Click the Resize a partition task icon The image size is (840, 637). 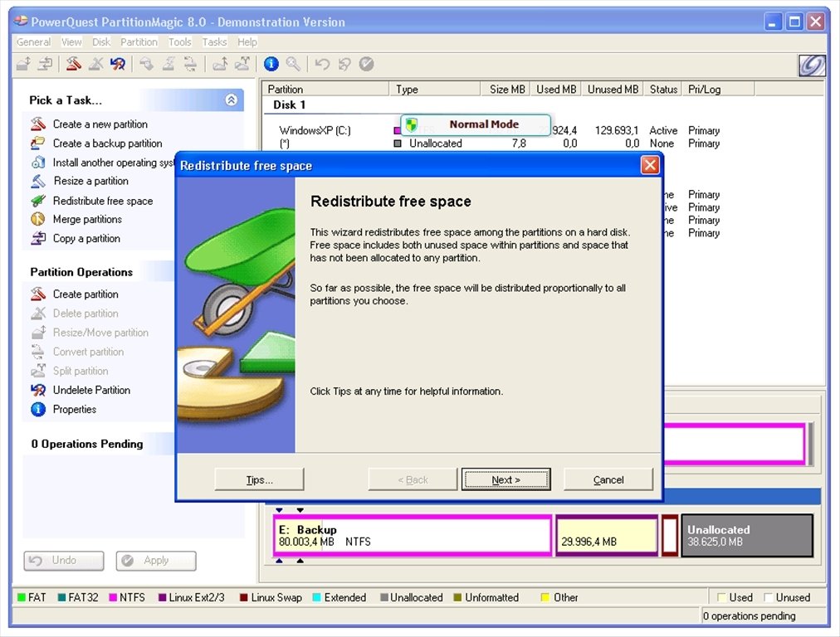tap(38, 181)
